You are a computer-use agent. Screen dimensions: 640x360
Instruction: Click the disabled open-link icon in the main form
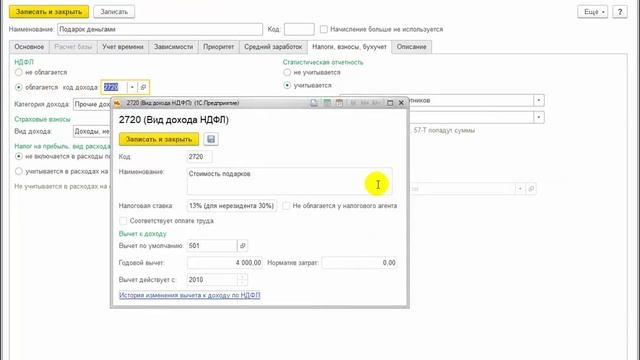[x=531, y=189]
